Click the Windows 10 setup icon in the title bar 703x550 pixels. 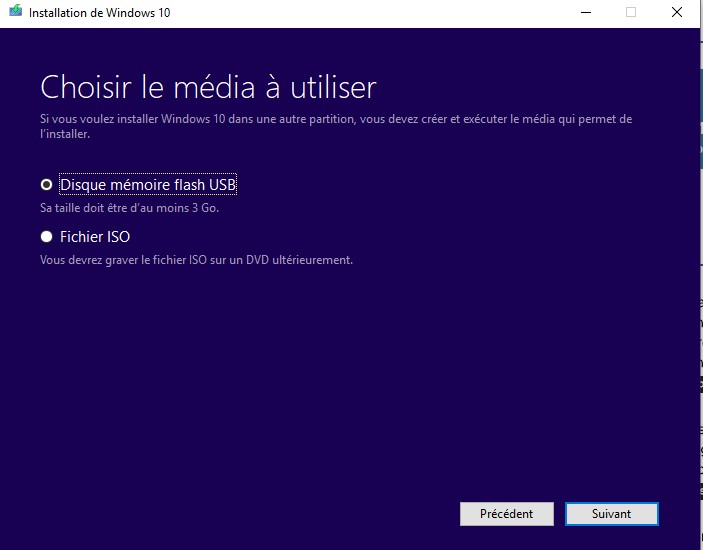[15, 11]
